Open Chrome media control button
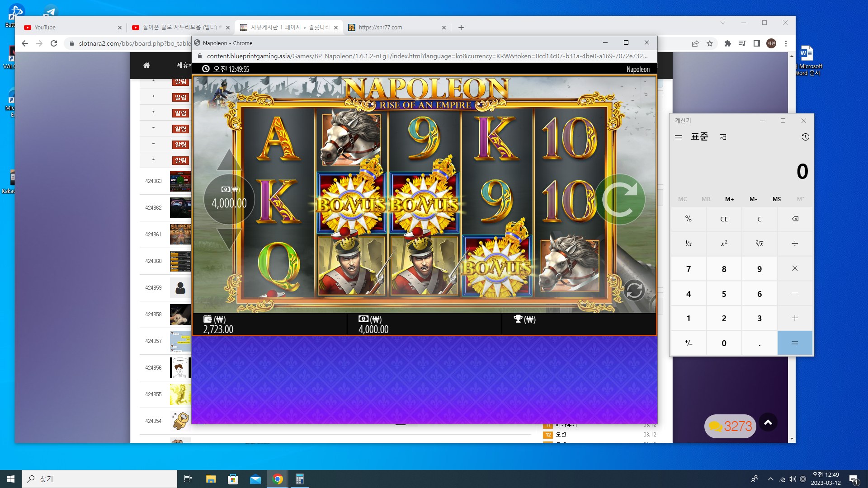Image resolution: width=868 pixels, height=488 pixels. [742, 43]
